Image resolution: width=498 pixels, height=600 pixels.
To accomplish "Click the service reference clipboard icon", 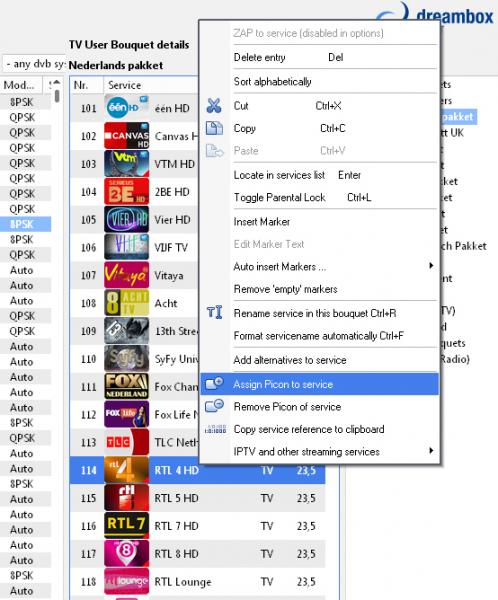I will point(215,429).
